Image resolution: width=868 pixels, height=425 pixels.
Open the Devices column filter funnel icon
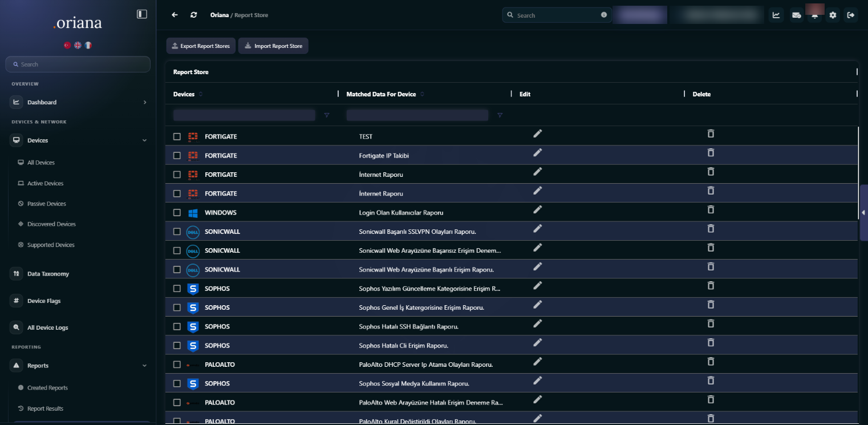(327, 115)
